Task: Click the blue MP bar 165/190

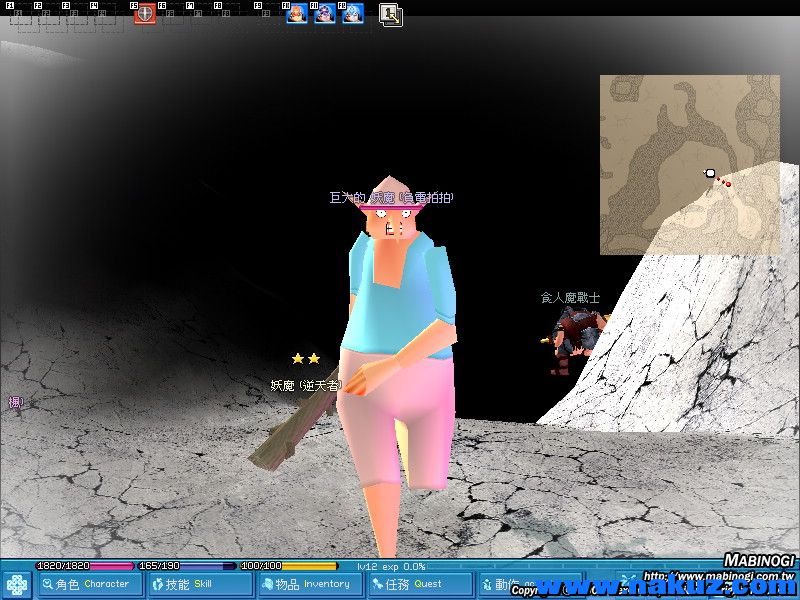Action: (187, 566)
